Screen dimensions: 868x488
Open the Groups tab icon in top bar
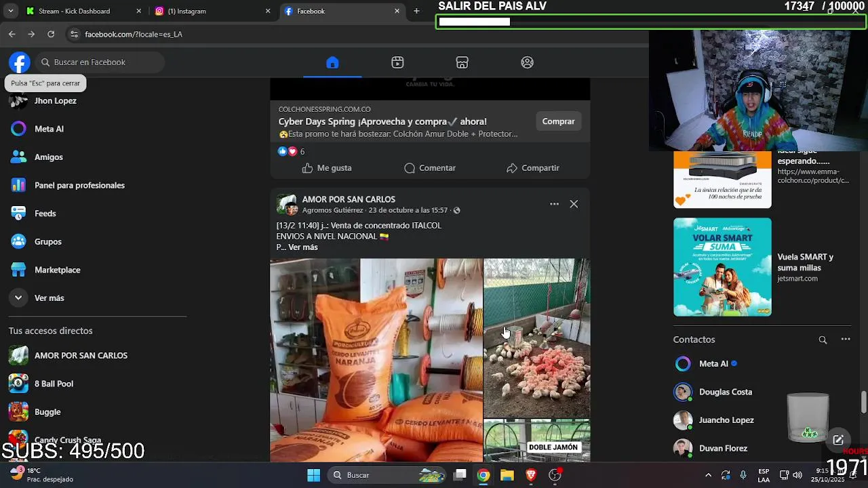(527, 62)
